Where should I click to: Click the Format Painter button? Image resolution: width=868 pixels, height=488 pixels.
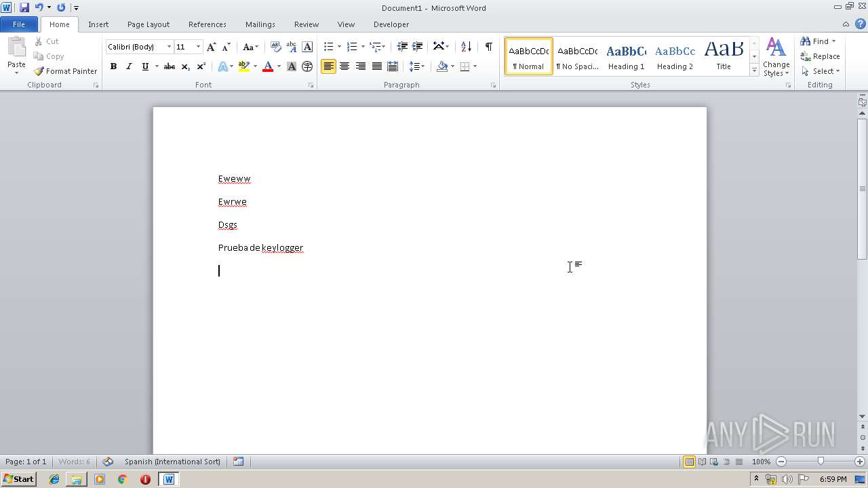tap(65, 71)
